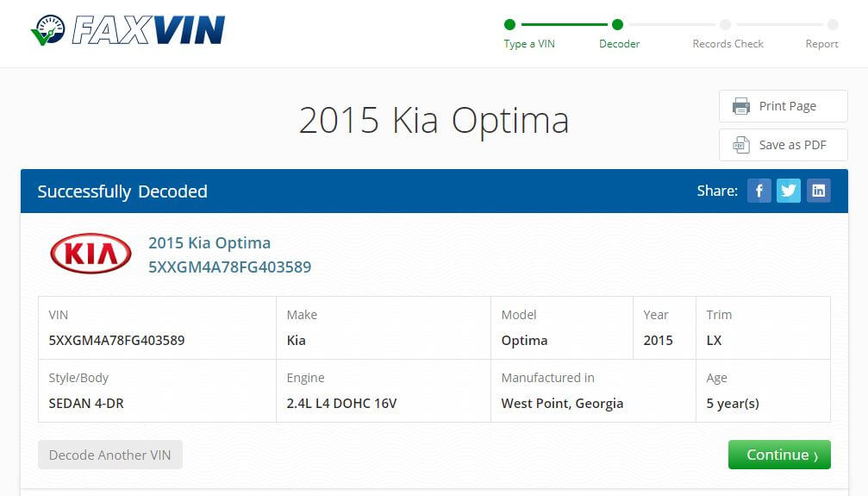868x496 pixels.
Task: Click Decode Another VIN button
Action: click(x=110, y=455)
